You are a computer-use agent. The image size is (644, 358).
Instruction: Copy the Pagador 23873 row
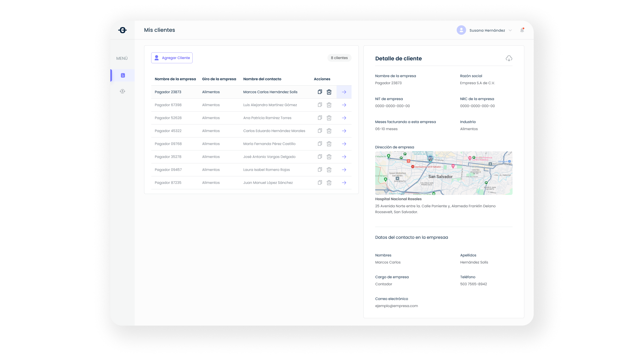point(320,92)
